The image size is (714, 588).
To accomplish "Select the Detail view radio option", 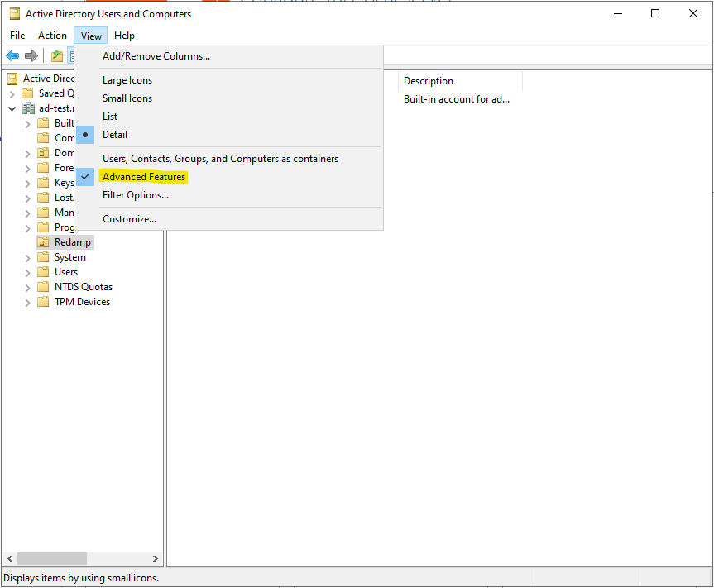I will pyautogui.click(x=115, y=135).
